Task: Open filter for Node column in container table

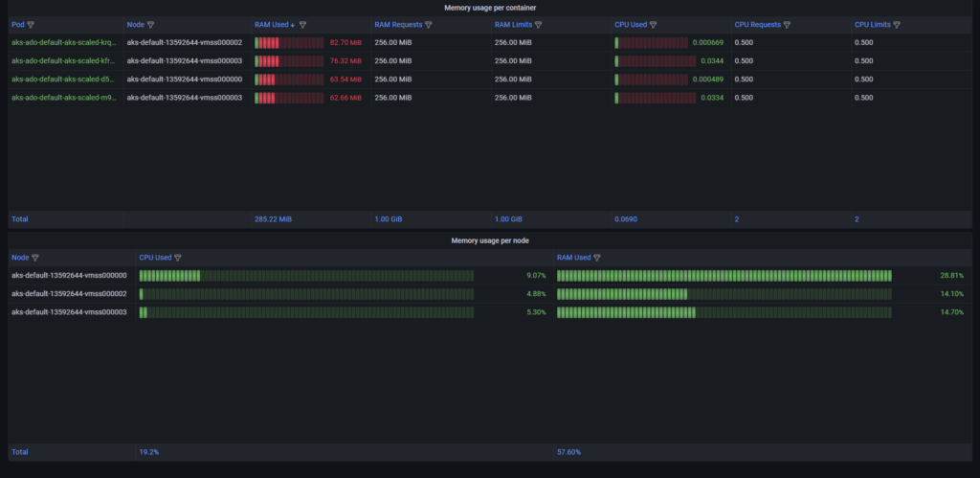Action: pyautogui.click(x=151, y=25)
